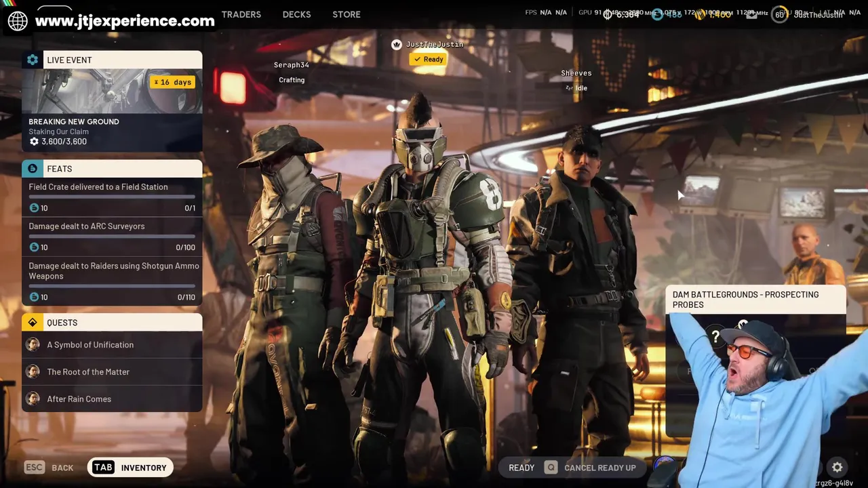Click the party leader crown icon
The height and width of the screenshot is (488, 868).
pyautogui.click(x=397, y=44)
